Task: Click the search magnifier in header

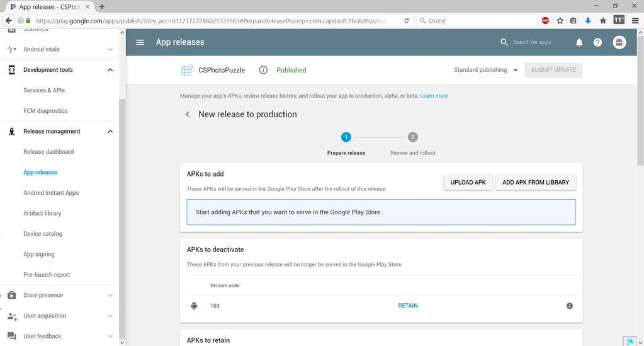Action: 504,42
